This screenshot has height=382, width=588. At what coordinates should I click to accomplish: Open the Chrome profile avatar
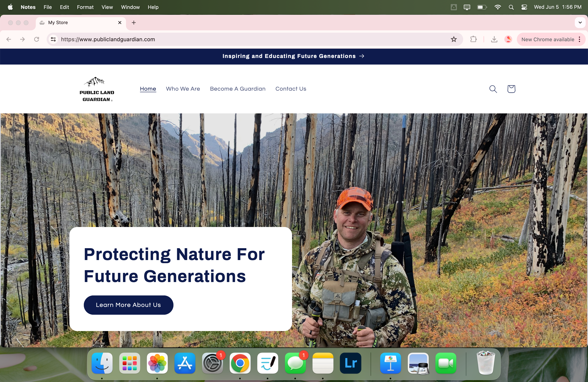click(x=508, y=39)
